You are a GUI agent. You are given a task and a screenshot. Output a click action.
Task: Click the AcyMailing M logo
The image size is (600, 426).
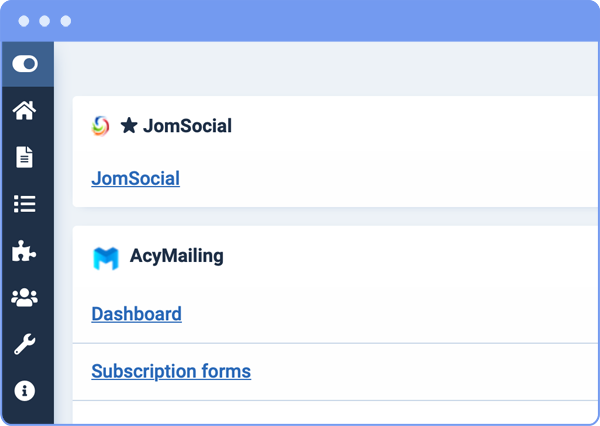pyautogui.click(x=106, y=259)
